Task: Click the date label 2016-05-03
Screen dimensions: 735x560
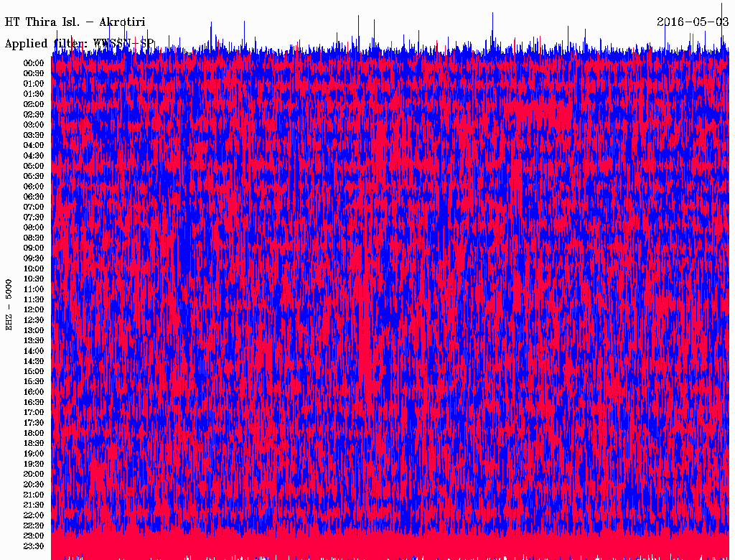Action: 693,22
